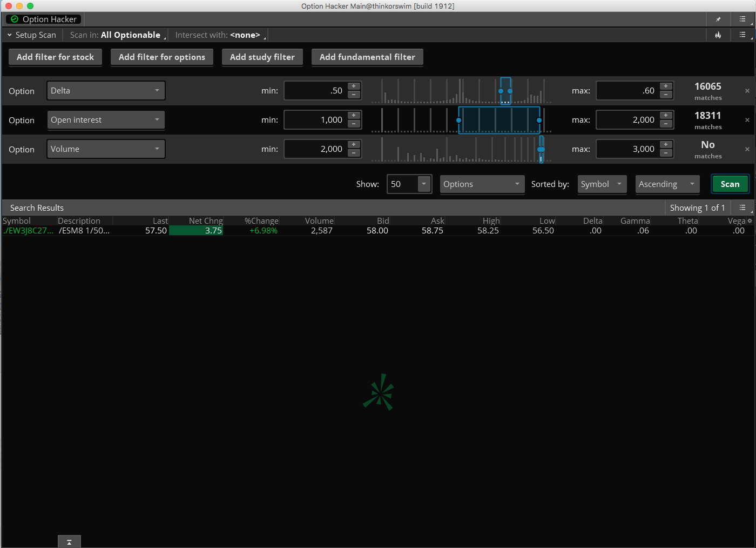The image size is (756, 548).
Task: Increase Delta max value
Action: pos(666,86)
